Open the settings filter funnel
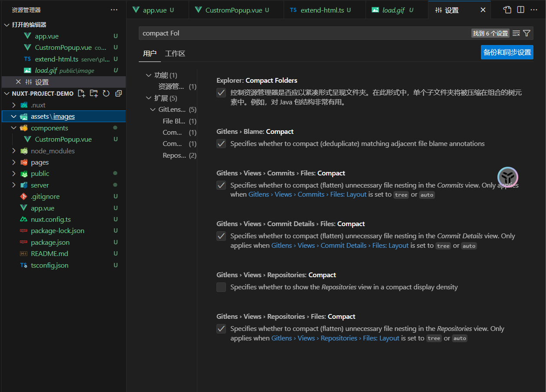The height and width of the screenshot is (392, 546). [x=527, y=33]
